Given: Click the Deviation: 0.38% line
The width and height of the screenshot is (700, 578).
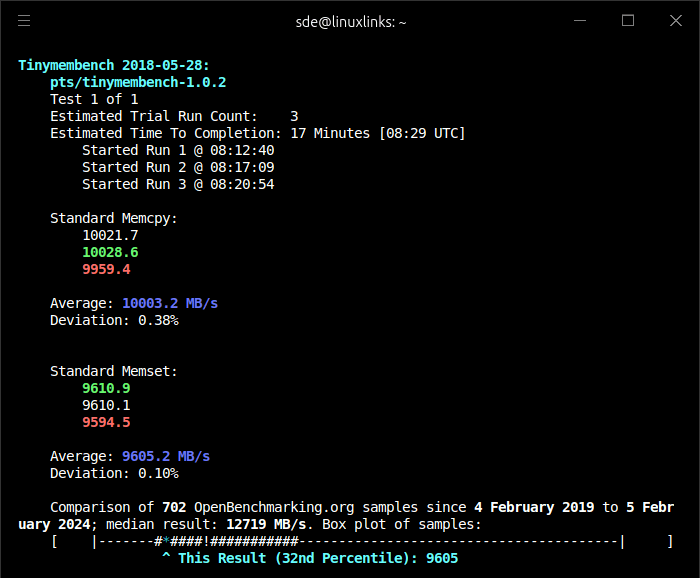Looking at the screenshot, I should 114,320.
